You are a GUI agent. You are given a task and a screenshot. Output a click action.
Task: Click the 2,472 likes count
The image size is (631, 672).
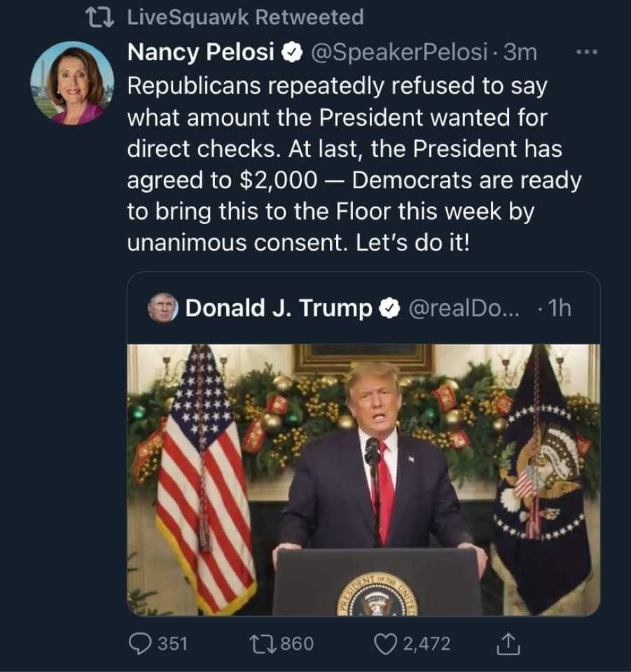(x=427, y=644)
